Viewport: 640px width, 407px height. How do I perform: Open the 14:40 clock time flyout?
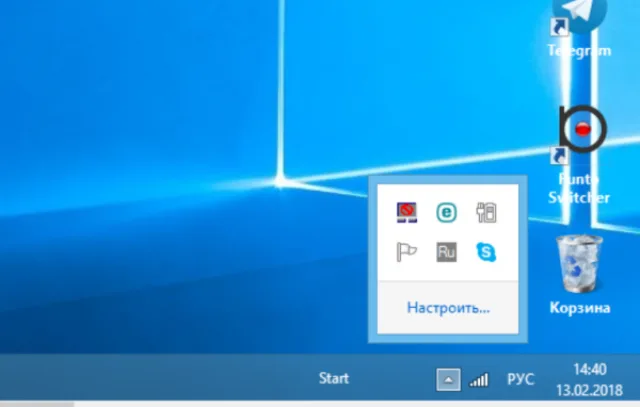(590, 369)
